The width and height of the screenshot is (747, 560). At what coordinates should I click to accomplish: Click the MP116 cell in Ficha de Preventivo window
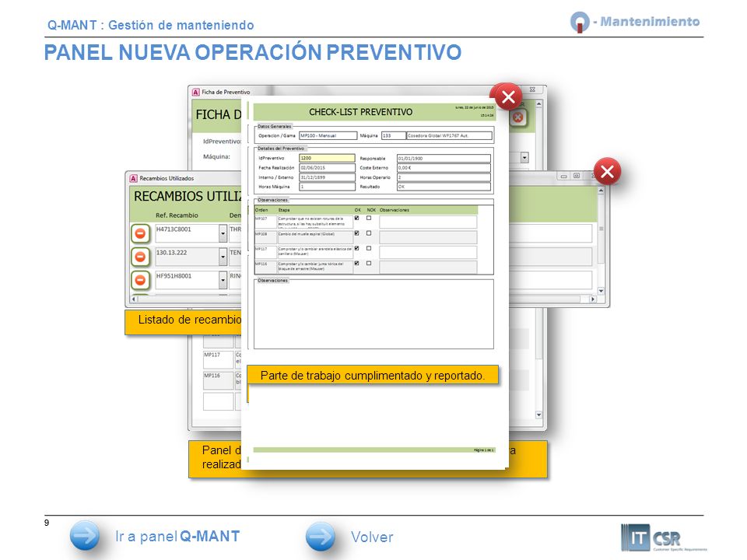click(x=218, y=380)
